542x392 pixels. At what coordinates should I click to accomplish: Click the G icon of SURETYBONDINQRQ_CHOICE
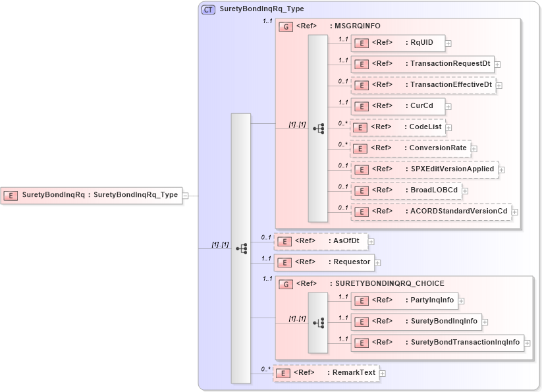286,283
